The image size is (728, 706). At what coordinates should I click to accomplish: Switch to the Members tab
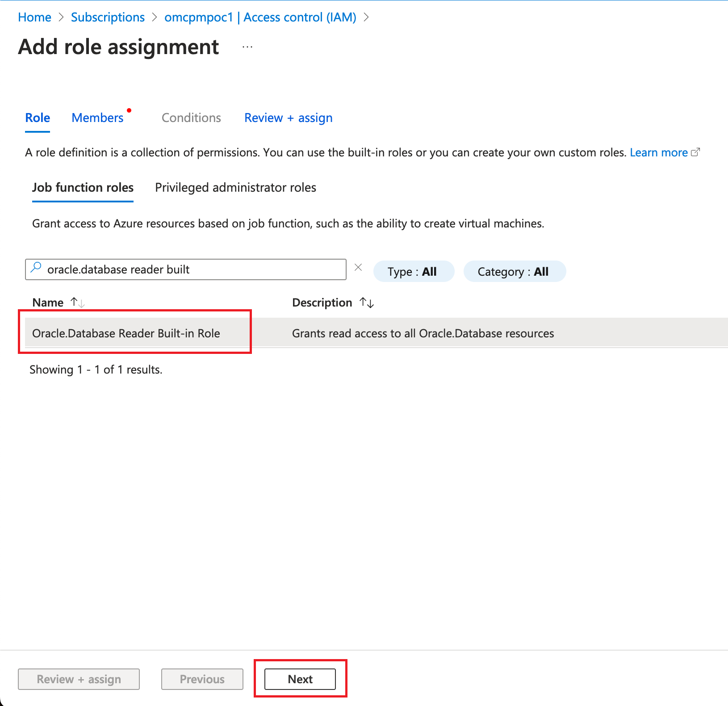[x=97, y=118]
